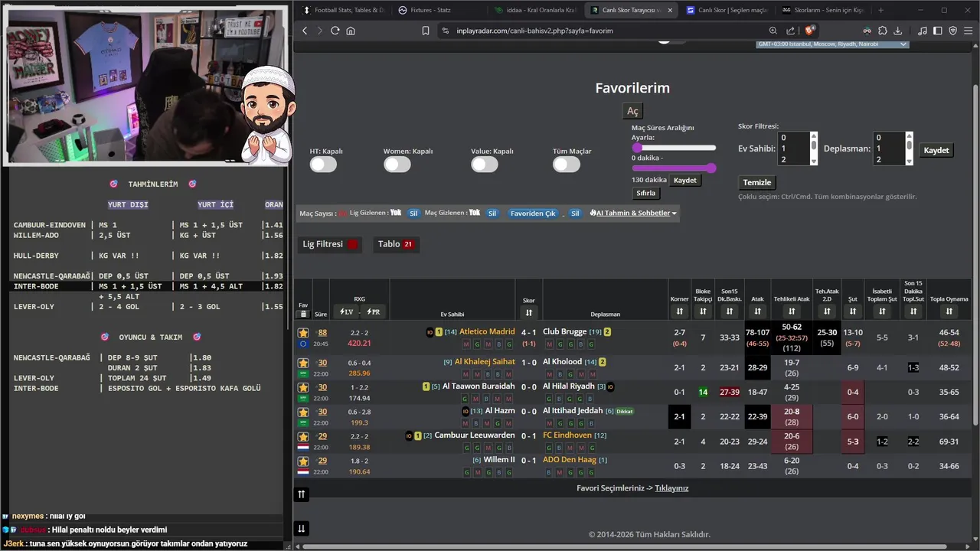Viewport: 980px width, 551px height.
Task: Open the Tıklayınız favorites link
Action: click(x=671, y=487)
